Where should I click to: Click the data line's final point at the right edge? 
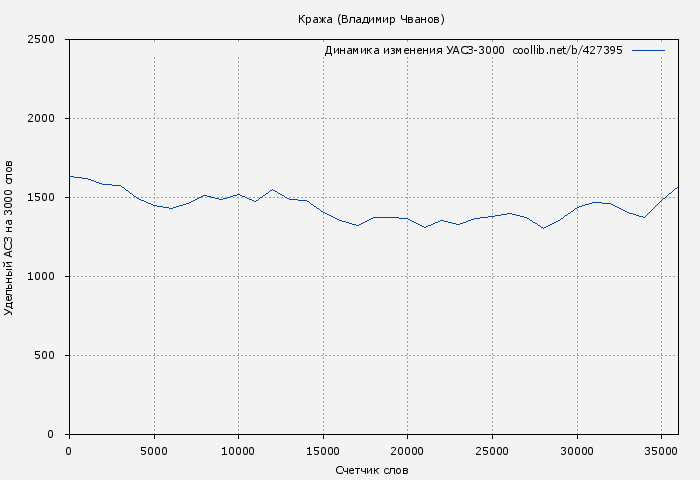[x=678, y=187]
